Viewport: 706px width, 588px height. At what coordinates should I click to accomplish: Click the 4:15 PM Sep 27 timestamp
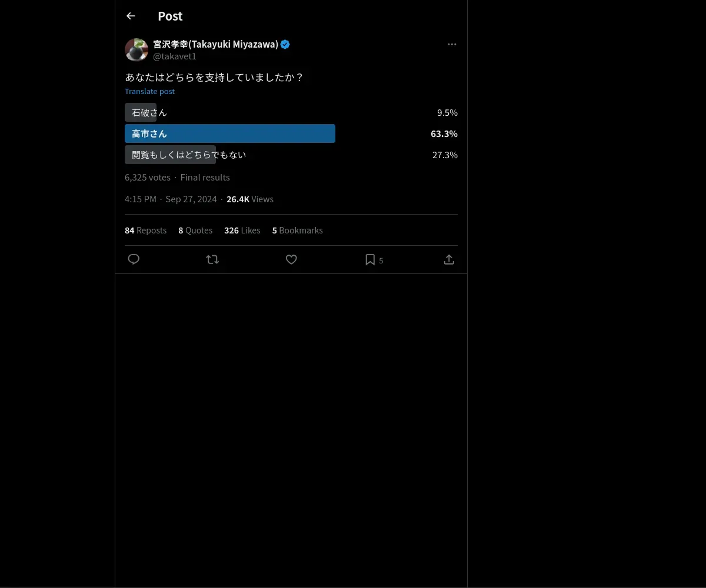171,199
